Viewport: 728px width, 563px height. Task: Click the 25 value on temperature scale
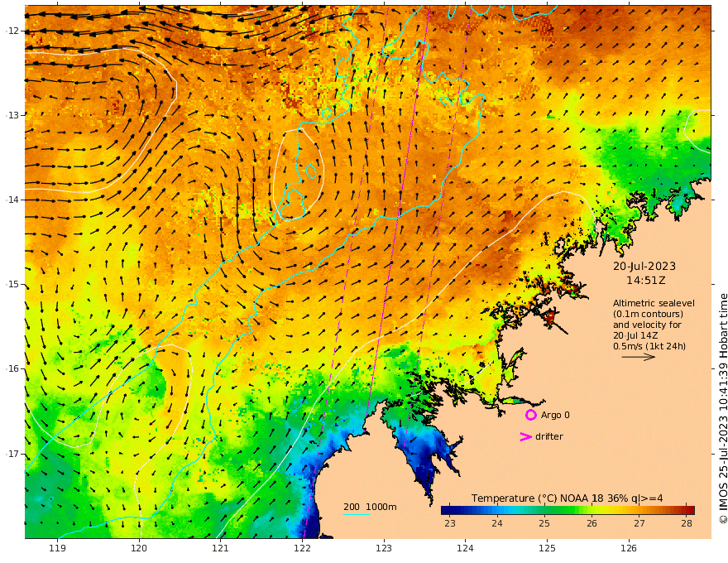[544, 523]
